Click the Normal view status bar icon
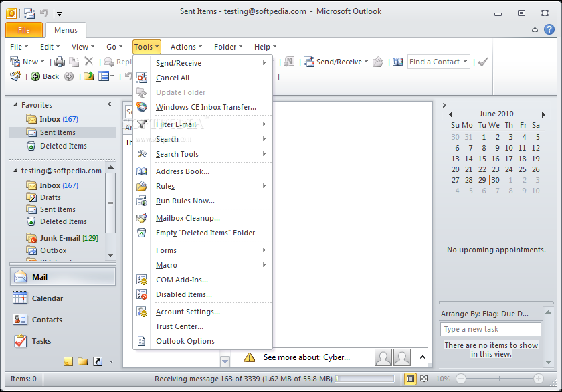562x392 pixels. (410, 379)
